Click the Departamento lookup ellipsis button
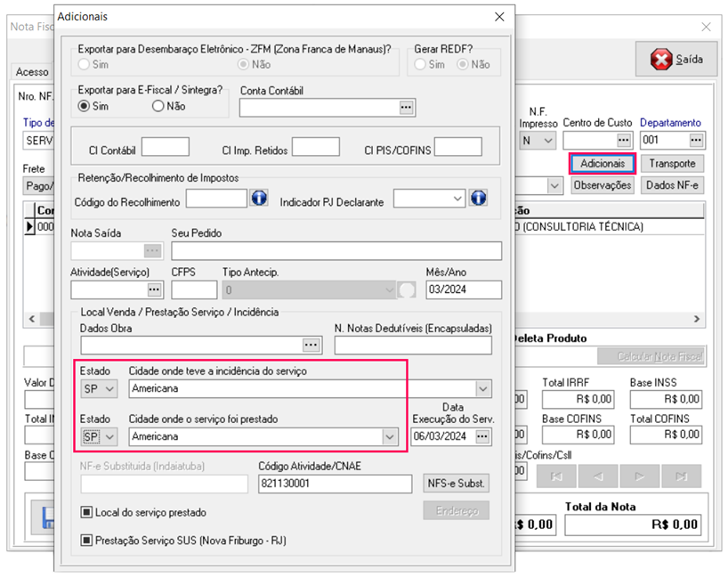728x578 pixels. click(696, 141)
